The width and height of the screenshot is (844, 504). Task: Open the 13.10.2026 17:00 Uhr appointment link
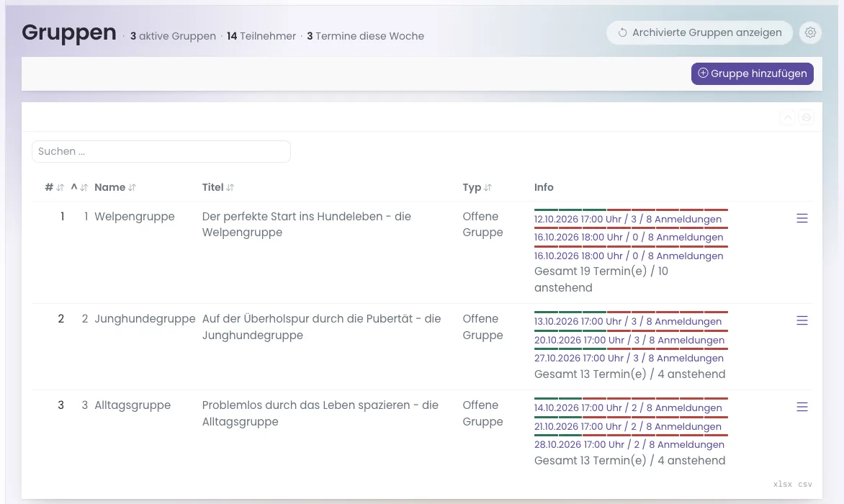point(628,322)
